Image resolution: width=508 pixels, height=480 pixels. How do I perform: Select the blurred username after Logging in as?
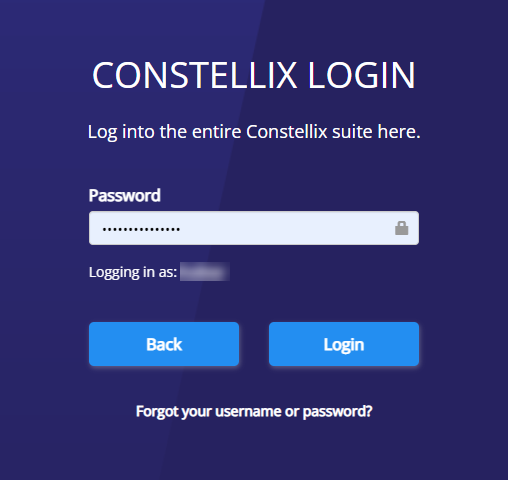click(x=205, y=272)
